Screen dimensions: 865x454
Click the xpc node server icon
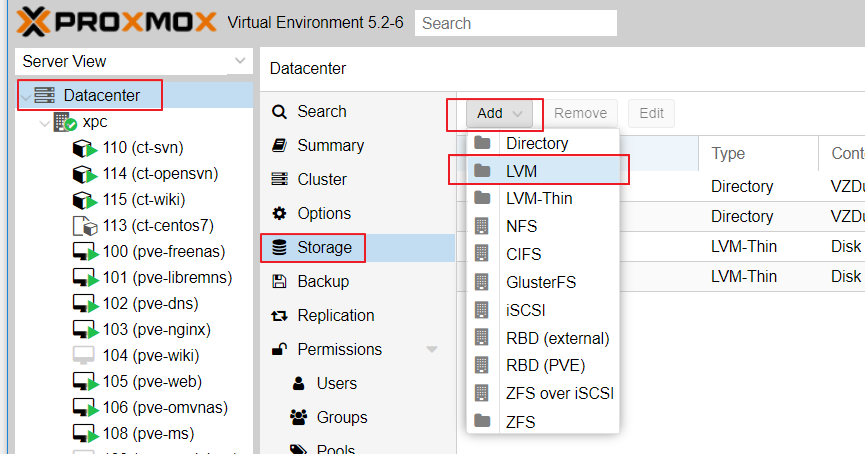(x=65, y=122)
